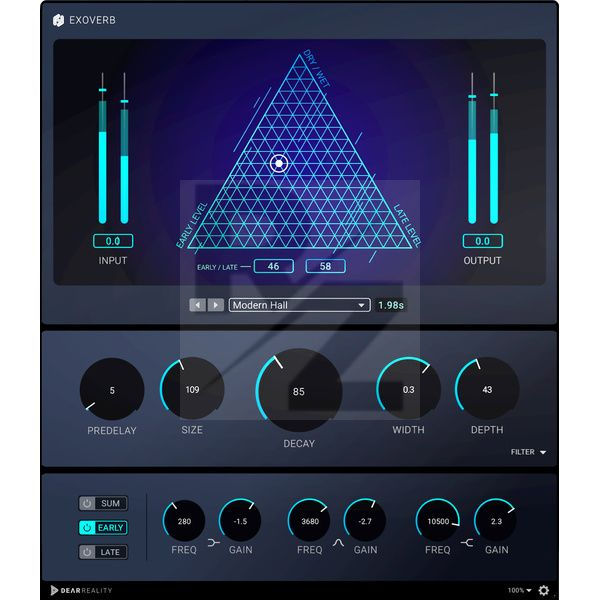
Task: Click the DRY / WET triangle label
Action: click(316, 68)
